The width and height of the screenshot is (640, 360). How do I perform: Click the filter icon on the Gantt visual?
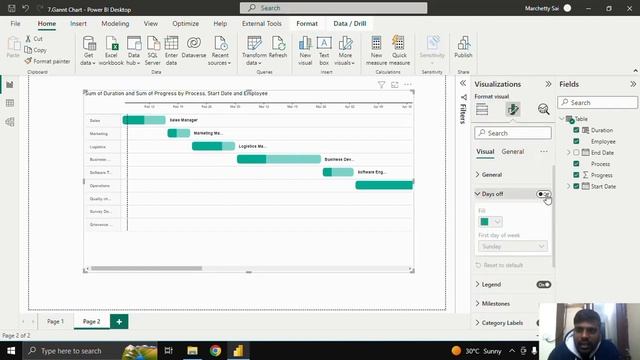pyautogui.click(x=381, y=84)
